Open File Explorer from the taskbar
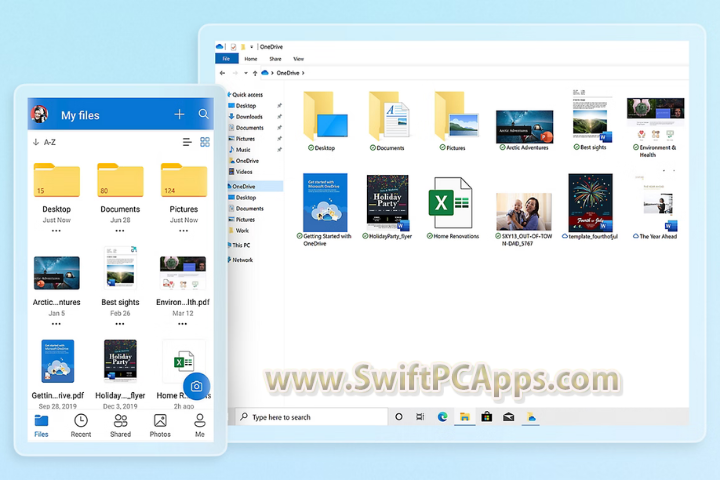The image size is (720, 480). (465, 417)
